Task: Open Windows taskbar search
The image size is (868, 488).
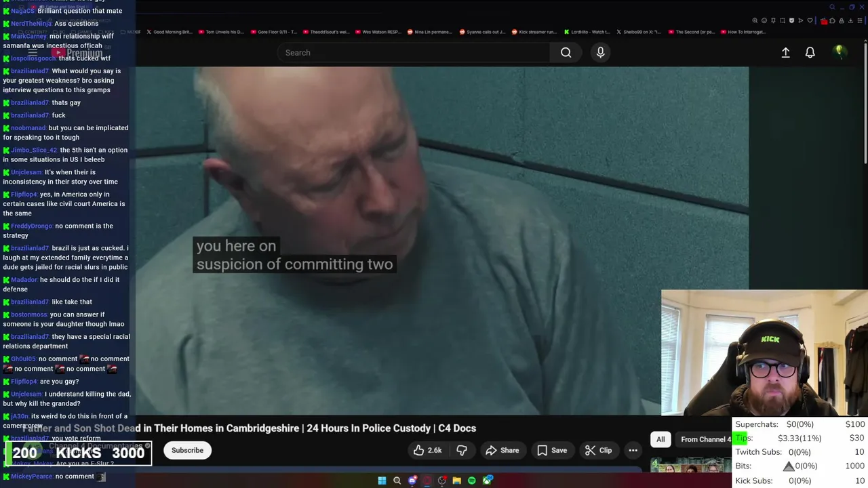Action: 397,481
